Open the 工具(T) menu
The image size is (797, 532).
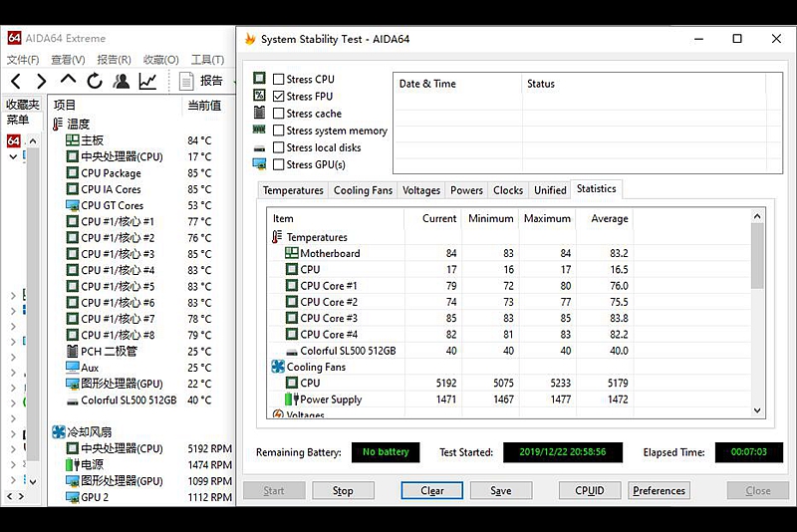click(207, 60)
